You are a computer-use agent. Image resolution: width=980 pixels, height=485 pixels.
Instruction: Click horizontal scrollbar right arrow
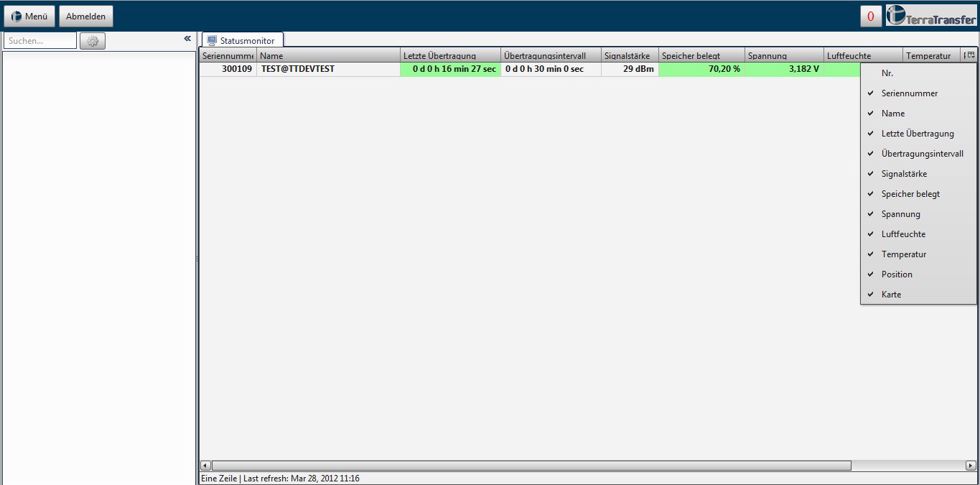click(971, 466)
